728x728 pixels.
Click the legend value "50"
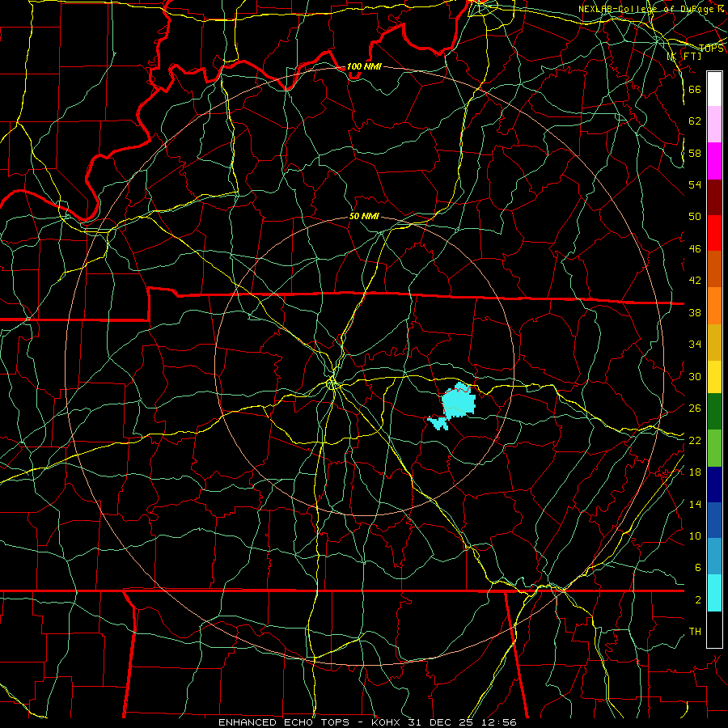(695, 217)
